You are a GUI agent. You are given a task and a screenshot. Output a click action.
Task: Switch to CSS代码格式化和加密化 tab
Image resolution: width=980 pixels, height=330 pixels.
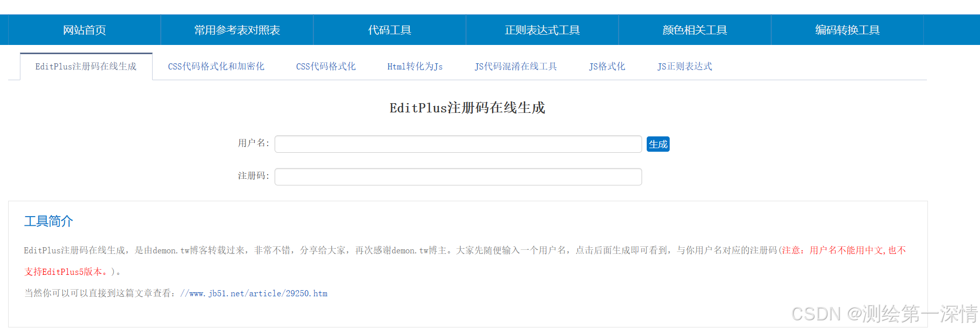click(216, 66)
